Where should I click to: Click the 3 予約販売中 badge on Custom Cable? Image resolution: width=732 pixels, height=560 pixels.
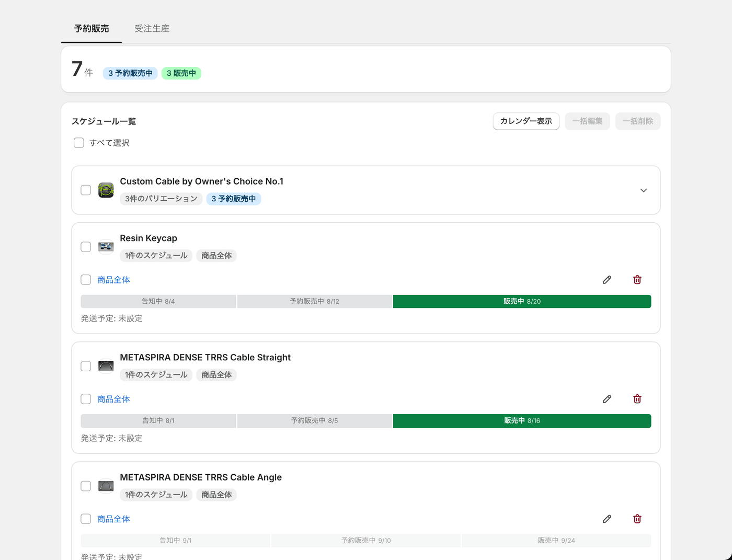(x=234, y=199)
